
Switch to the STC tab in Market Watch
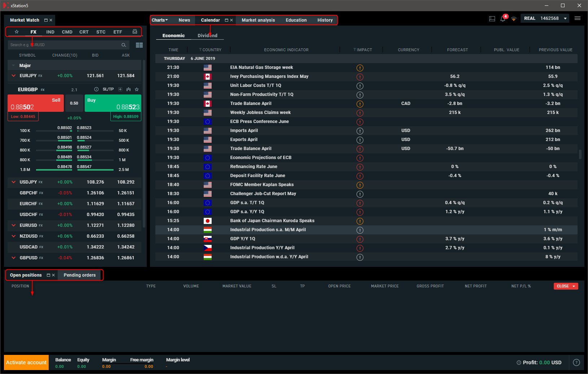click(101, 32)
